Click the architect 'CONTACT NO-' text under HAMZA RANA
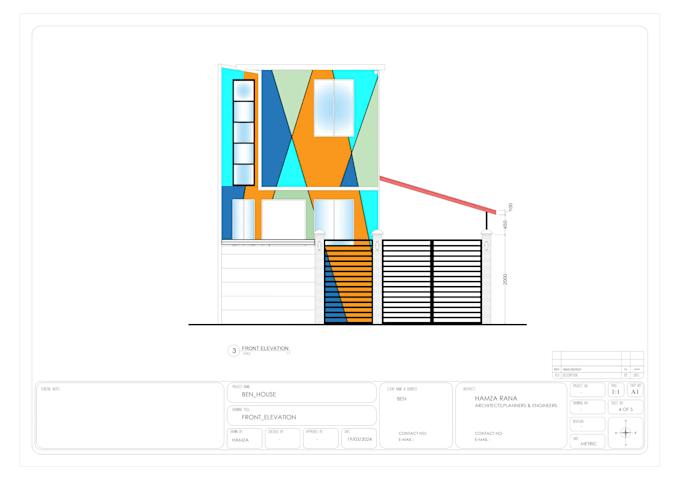Image resolution: width=680 pixels, height=480 pixels. point(489,433)
